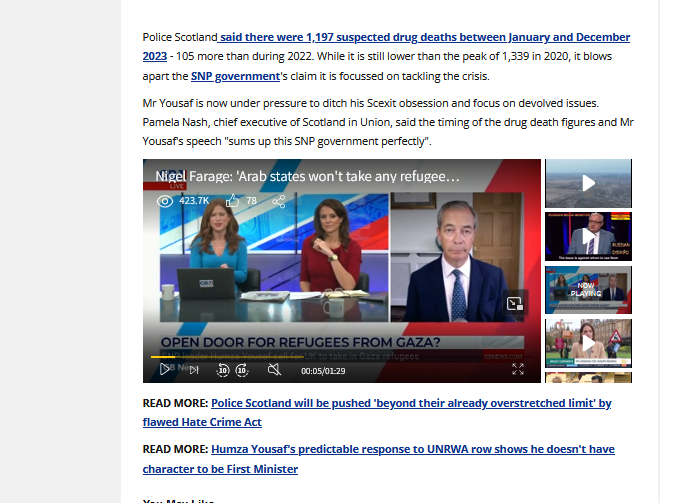Select the Now Playing playlist thumbnail
676x503 pixels.
pyautogui.click(x=588, y=290)
